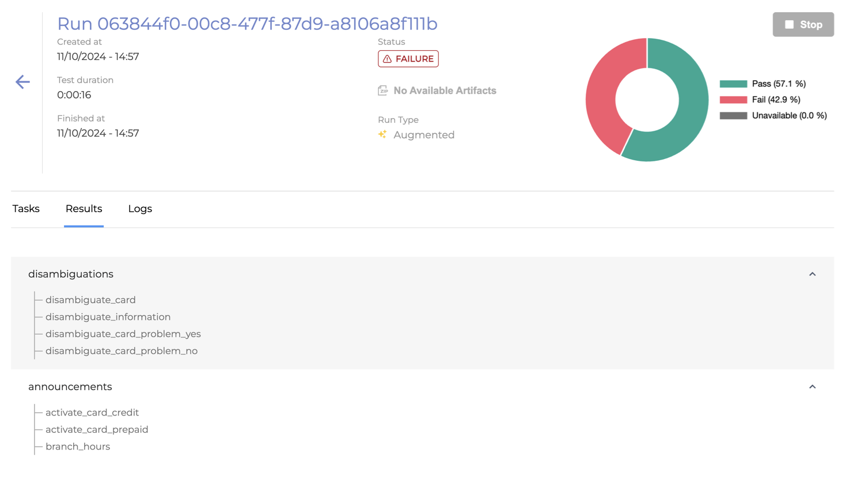The height and width of the screenshot is (491, 868).
Task: Click the ZIP artifacts icon
Action: (x=382, y=90)
